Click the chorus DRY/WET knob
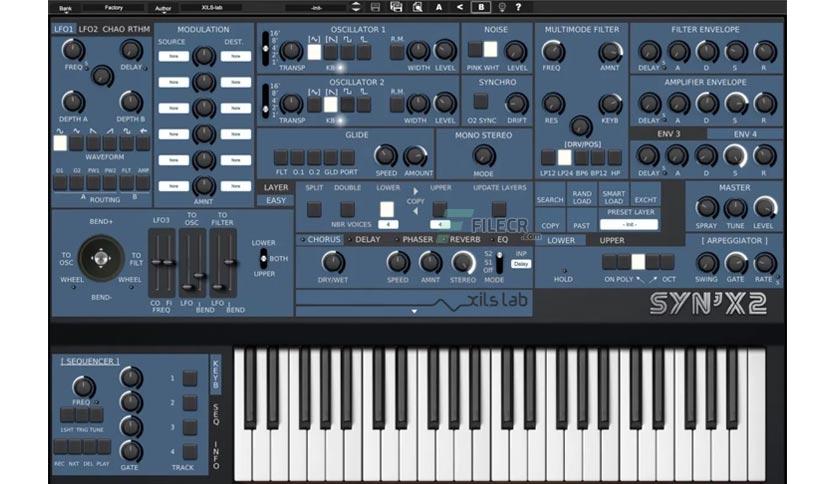This screenshot has height=484, width=836. point(333,262)
